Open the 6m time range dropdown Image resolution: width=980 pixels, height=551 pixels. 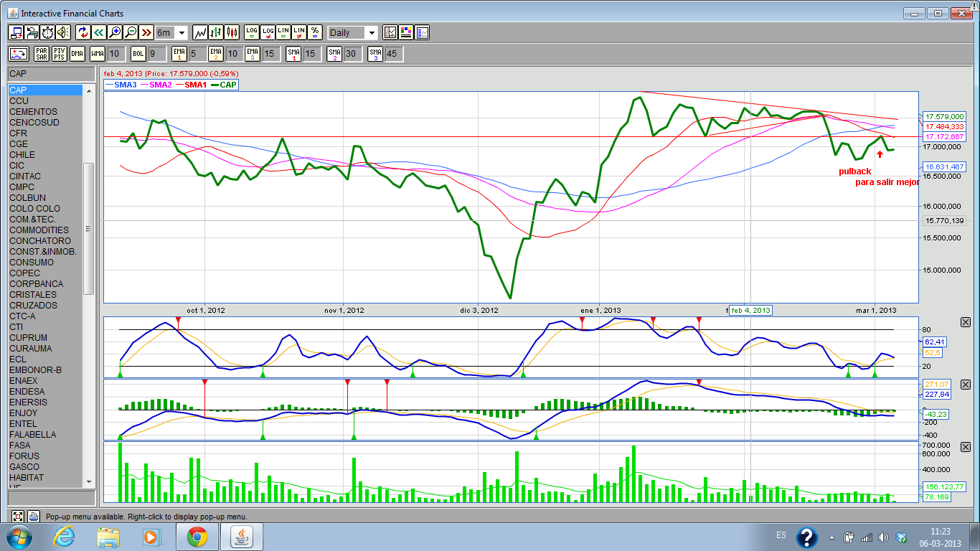(x=182, y=33)
